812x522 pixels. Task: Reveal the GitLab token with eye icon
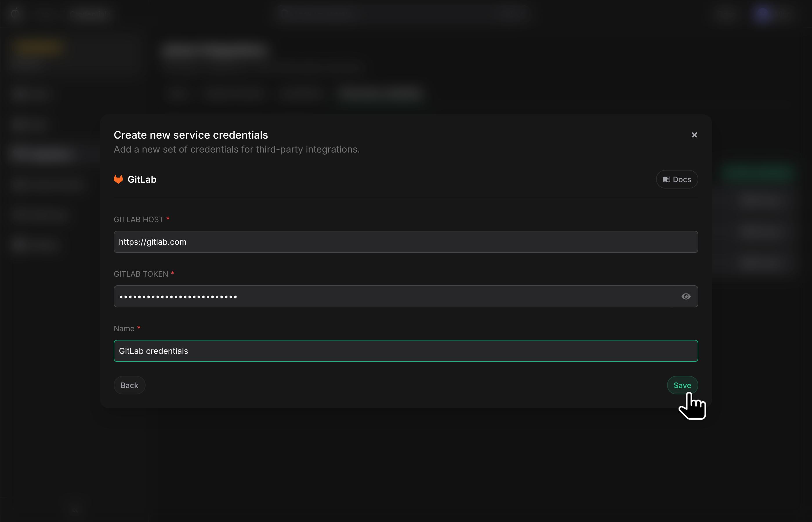pos(686,296)
